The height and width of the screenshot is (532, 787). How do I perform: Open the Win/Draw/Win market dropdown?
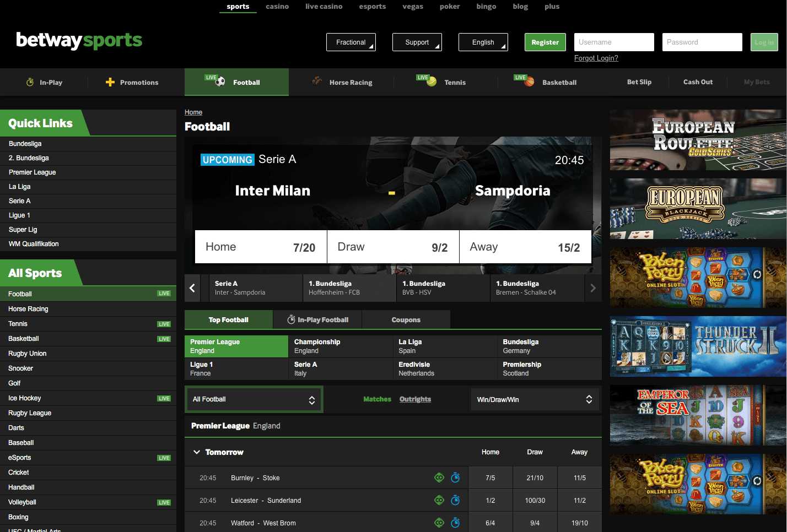(534, 399)
